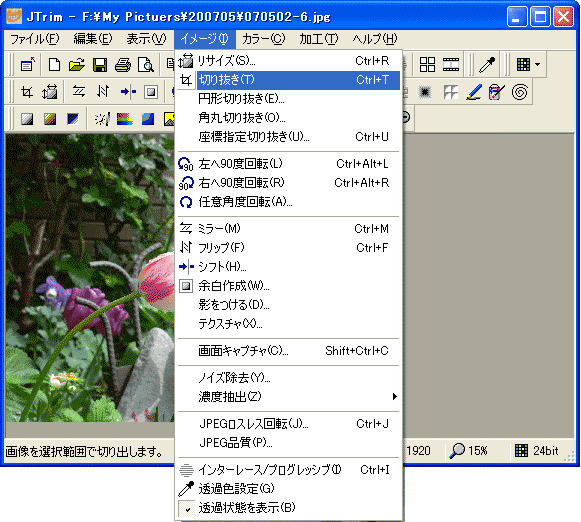Click the New blank document icon

click(54, 65)
